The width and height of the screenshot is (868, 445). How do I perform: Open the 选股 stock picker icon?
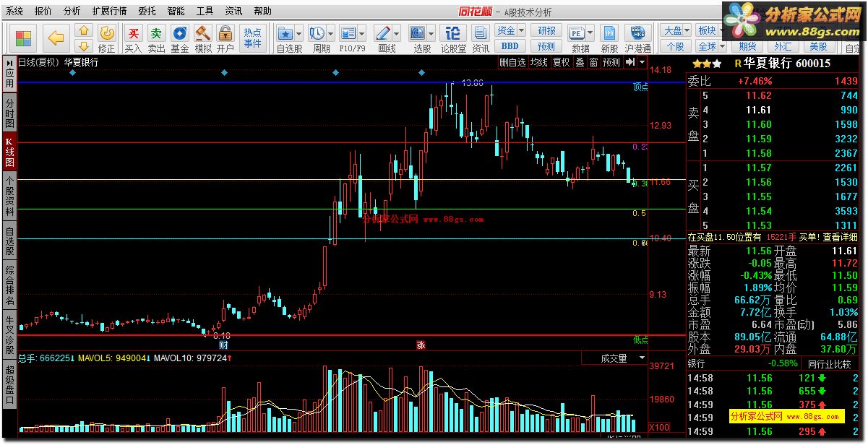pyautogui.click(x=418, y=33)
